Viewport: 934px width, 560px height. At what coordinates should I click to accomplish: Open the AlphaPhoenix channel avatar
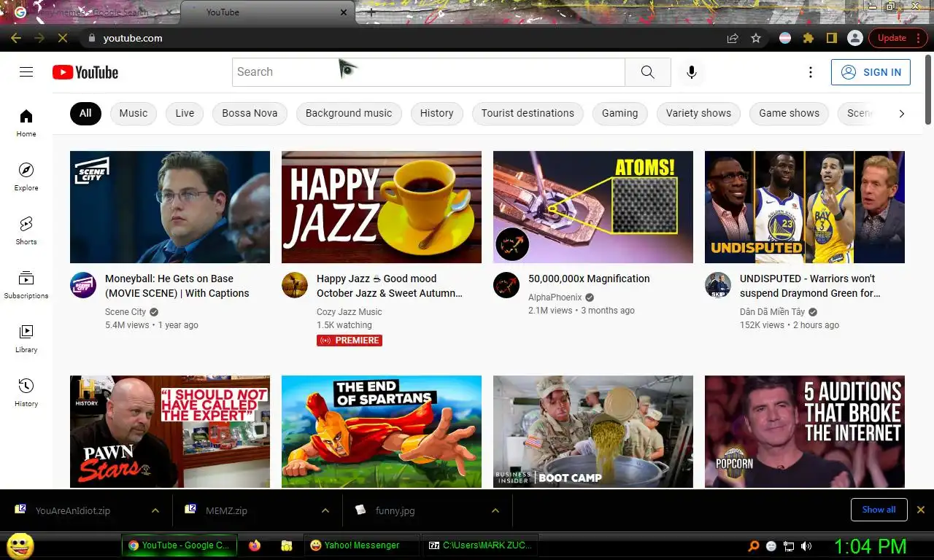[506, 285]
